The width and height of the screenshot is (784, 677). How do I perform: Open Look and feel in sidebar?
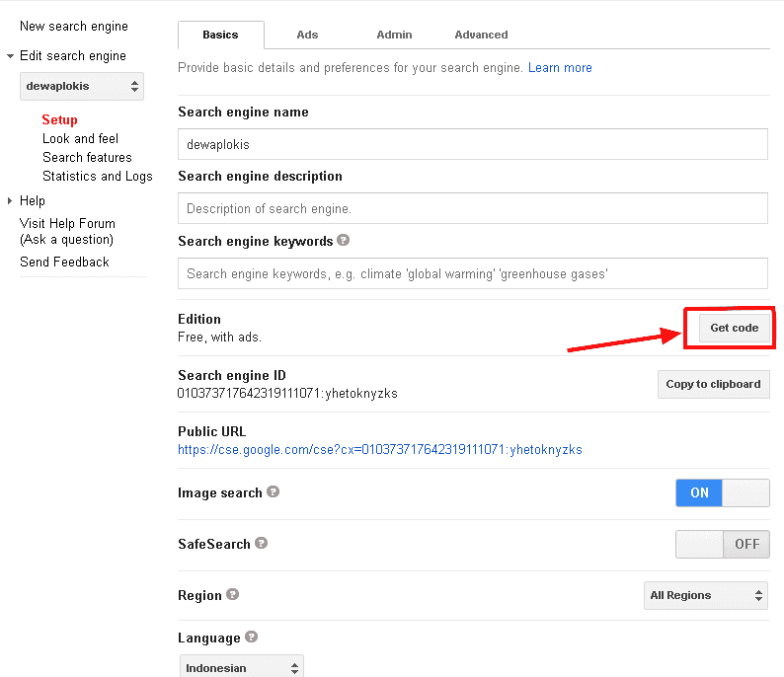coord(80,138)
